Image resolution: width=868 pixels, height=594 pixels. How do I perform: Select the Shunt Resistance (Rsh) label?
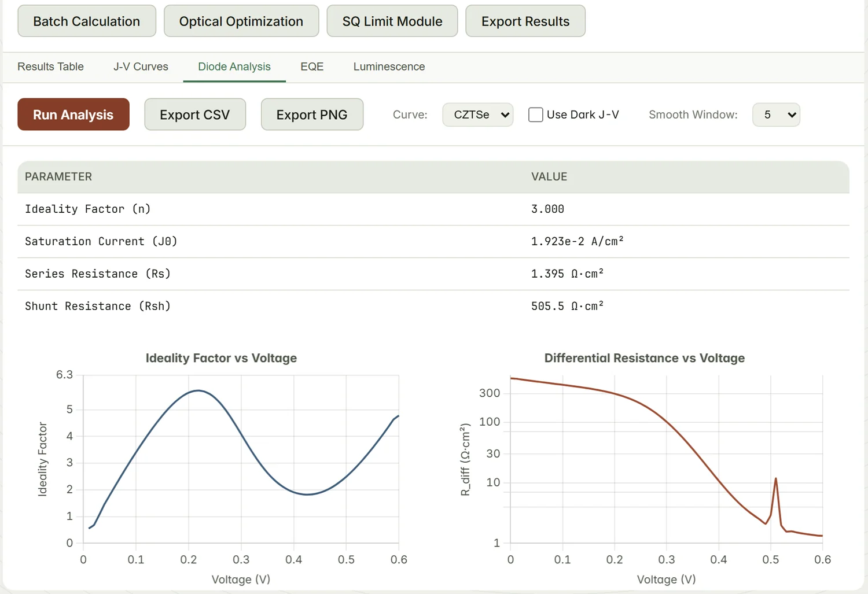(98, 306)
